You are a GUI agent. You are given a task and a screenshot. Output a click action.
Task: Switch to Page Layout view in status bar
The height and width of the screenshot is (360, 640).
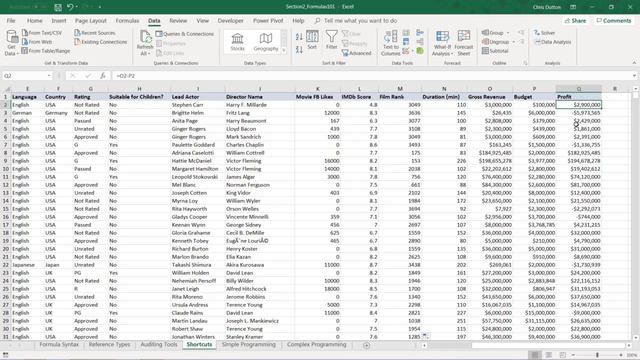pos(549,355)
